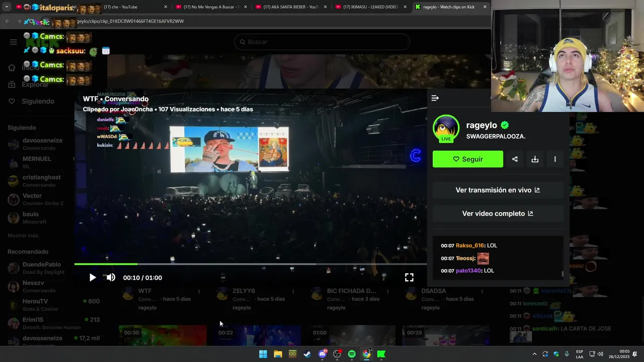Open recommended channel DuendePablo
The height and width of the screenshot is (362, 644).
click(43, 268)
